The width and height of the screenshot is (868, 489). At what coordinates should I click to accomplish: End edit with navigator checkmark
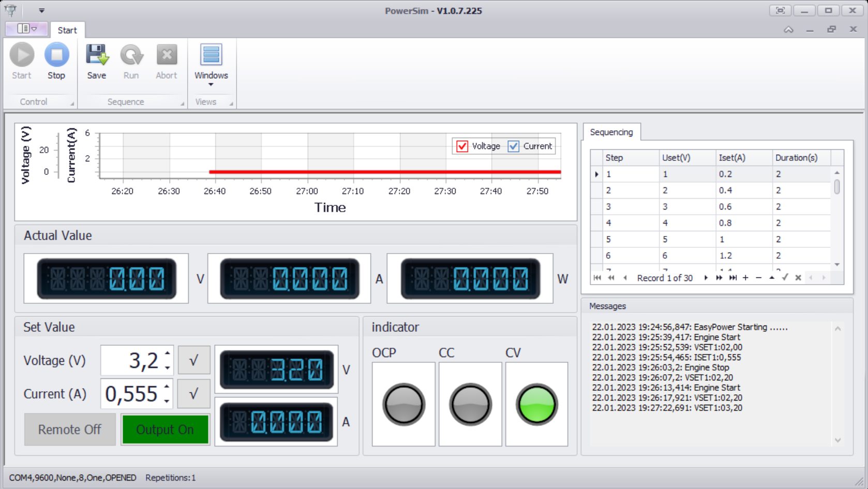(x=785, y=278)
